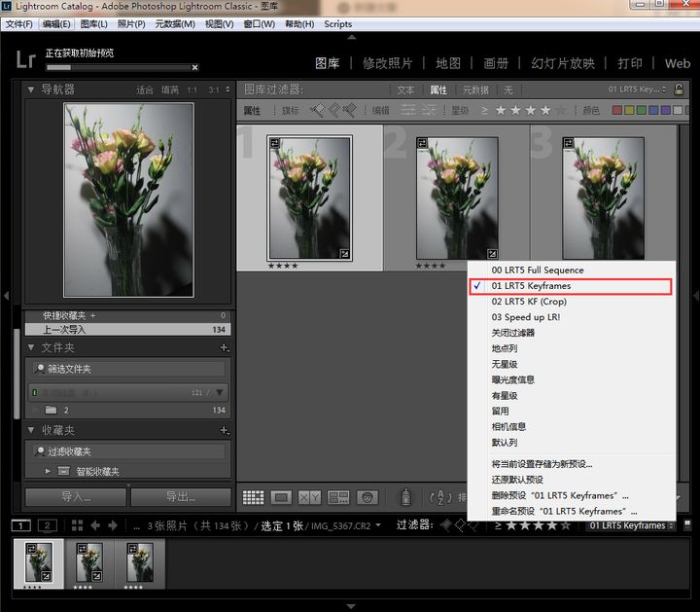Image resolution: width=700 pixels, height=612 pixels.
Task: Expand the Smart Collections set
Action: click(x=48, y=471)
